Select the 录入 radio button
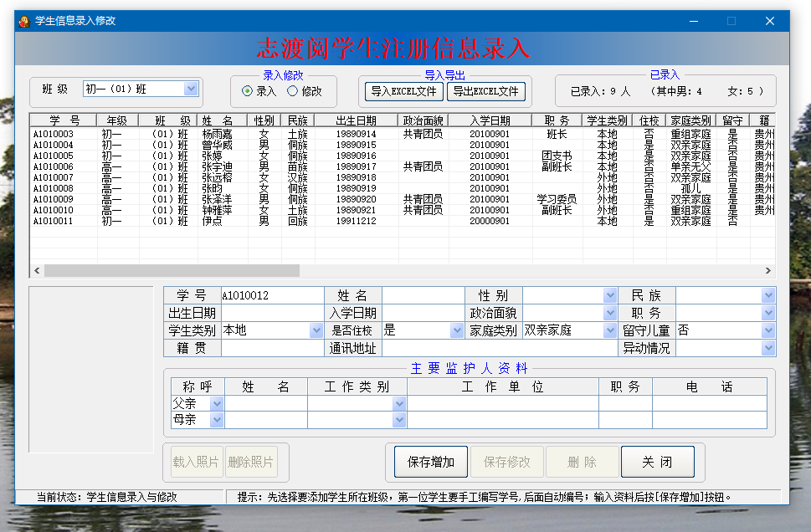Viewport: 811px width, 532px height. (x=247, y=91)
